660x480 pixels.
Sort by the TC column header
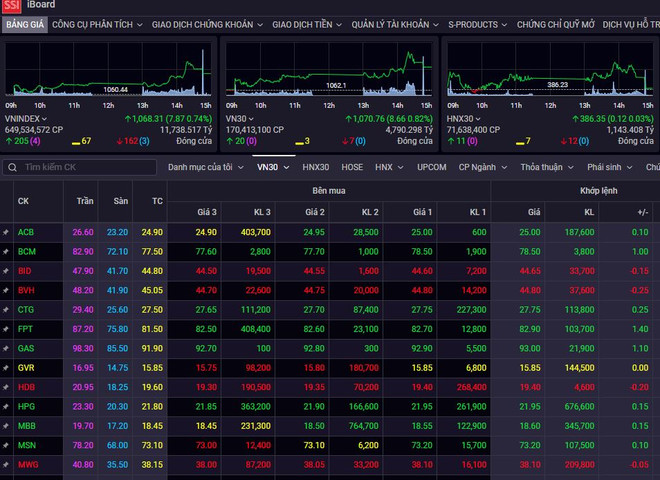157,201
